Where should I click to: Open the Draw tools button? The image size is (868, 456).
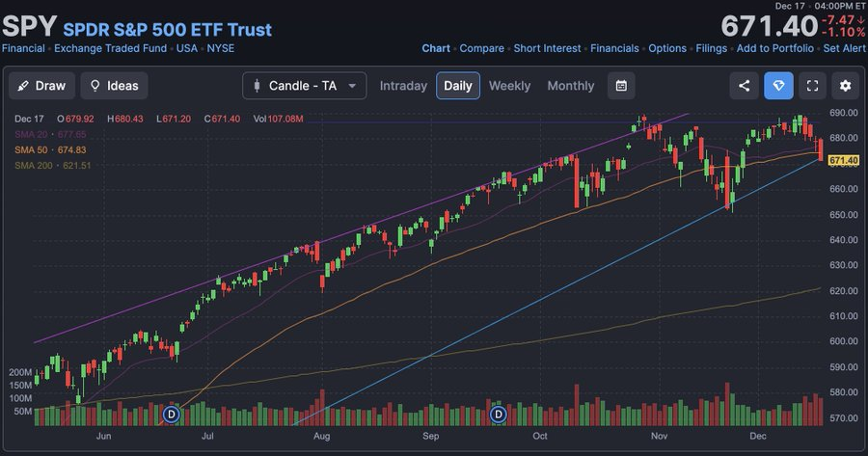(x=41, y=86)
